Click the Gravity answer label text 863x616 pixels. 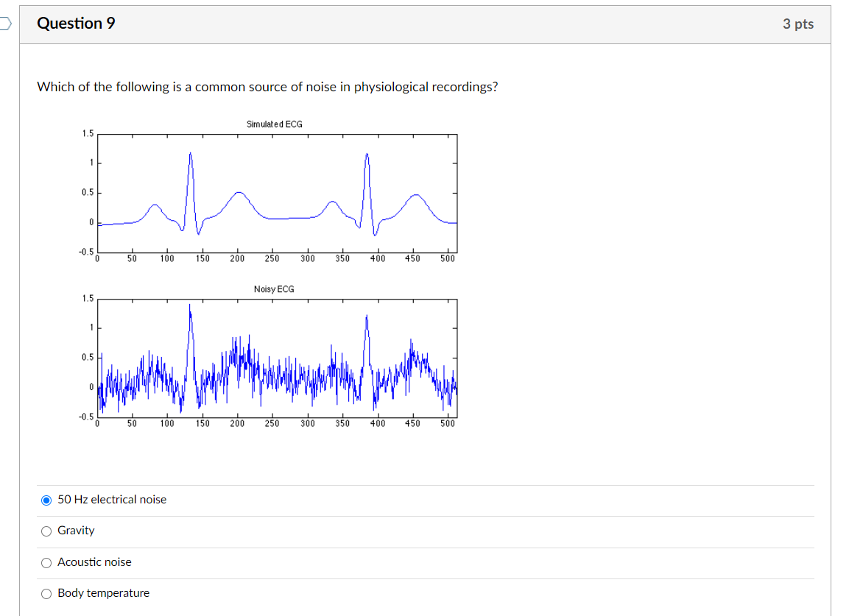(x=77, y=531)
